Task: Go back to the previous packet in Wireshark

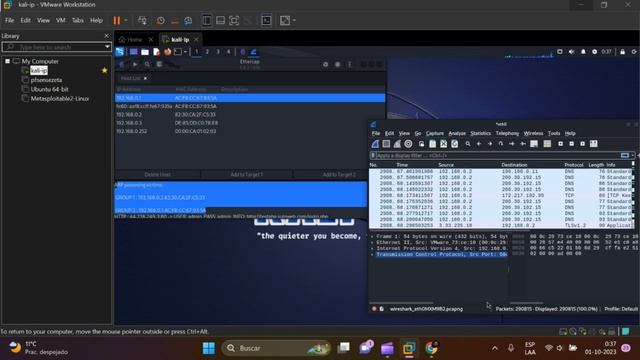Action: tap(479, 144)
